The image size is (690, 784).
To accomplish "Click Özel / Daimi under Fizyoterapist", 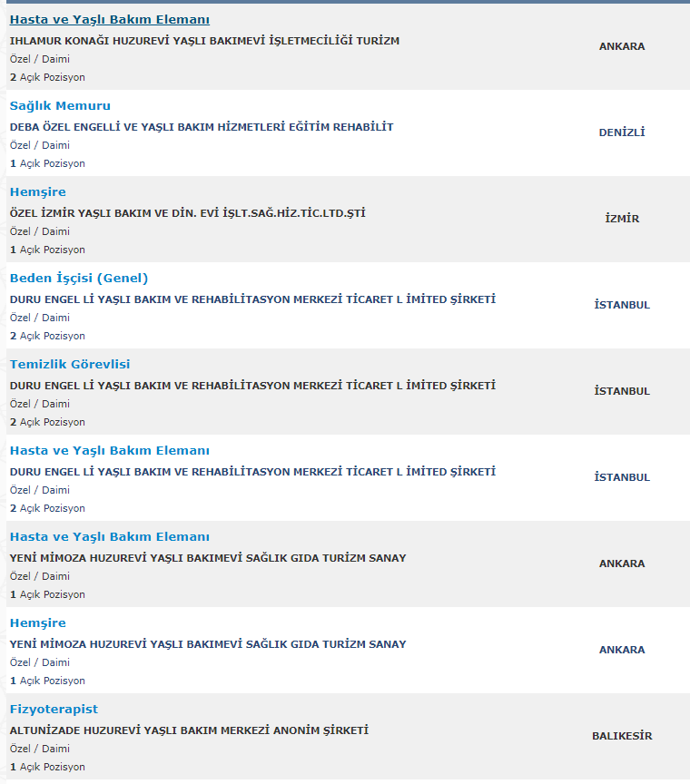I will pyautogui.click(x=40, y=749).
